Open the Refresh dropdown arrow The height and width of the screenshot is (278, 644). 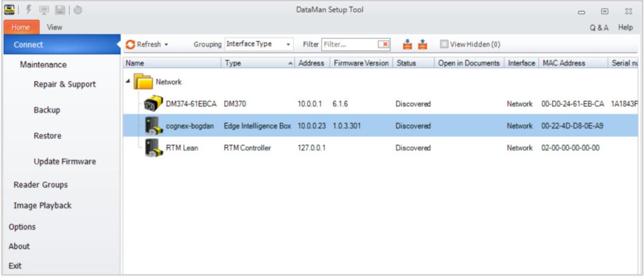(166, 44)
